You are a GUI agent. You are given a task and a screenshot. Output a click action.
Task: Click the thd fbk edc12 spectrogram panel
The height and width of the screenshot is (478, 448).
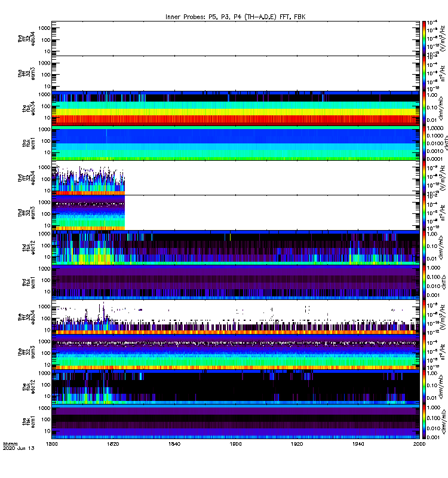coord(235,247)
